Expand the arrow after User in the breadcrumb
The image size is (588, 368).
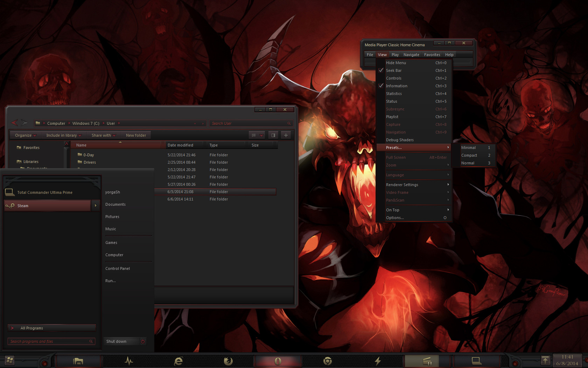(x=119, y=123)
